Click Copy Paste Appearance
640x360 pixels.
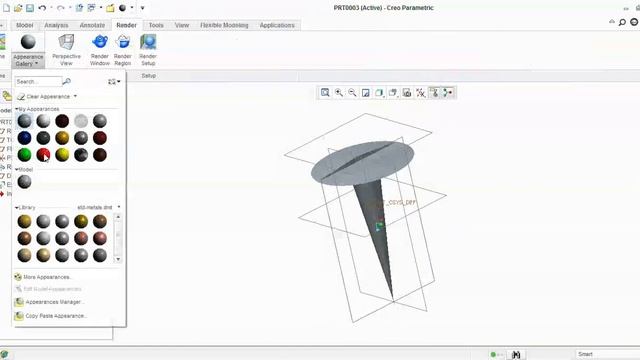[51, 316]
